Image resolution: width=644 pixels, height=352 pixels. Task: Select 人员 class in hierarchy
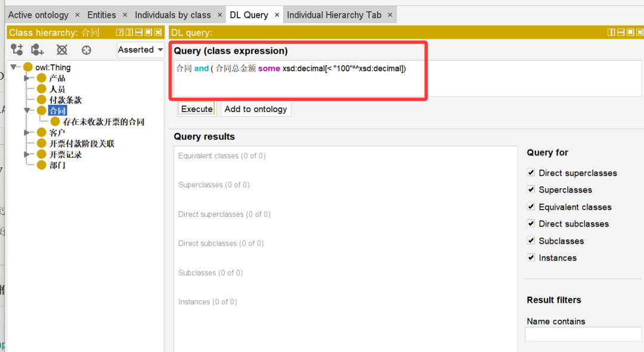click(x=57, y=89)
